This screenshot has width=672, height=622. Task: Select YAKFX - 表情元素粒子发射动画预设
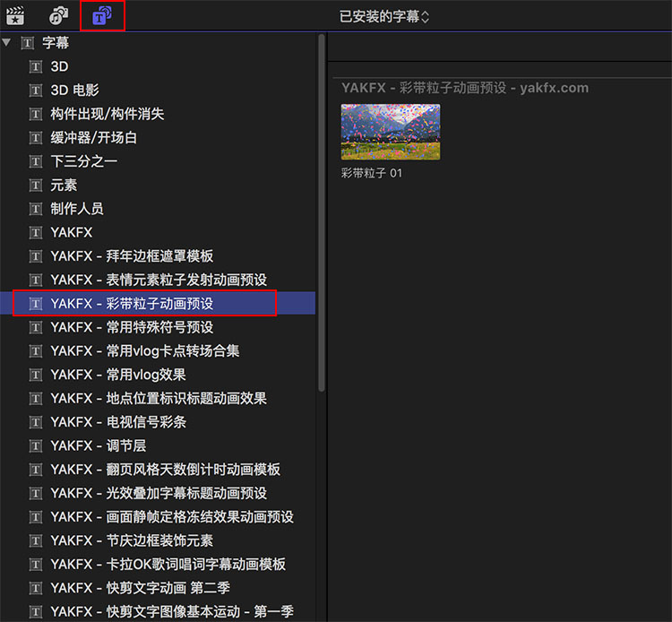tap(158, 280)
